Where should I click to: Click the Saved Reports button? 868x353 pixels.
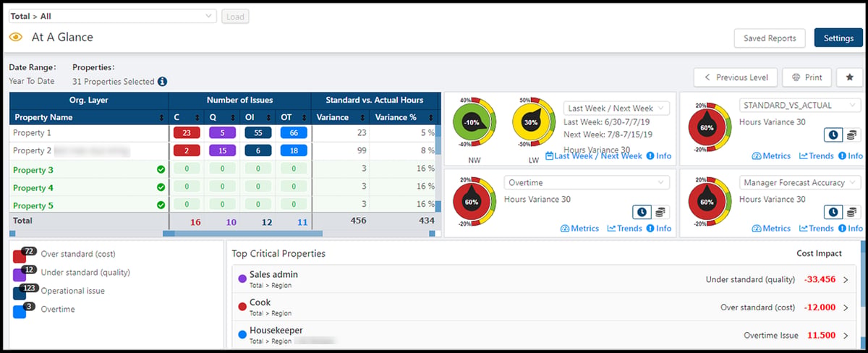(770, 38)
